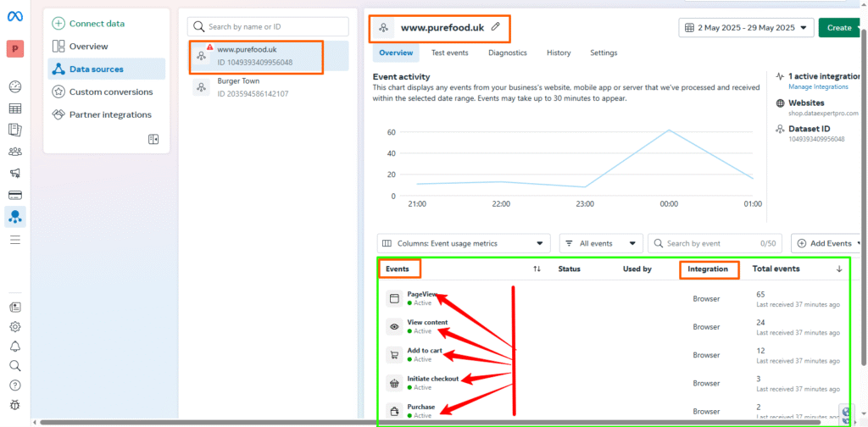This screenshot has height=427, width=868.
Task: Click the Meta logo icon
Action: [x=14, y=17]
